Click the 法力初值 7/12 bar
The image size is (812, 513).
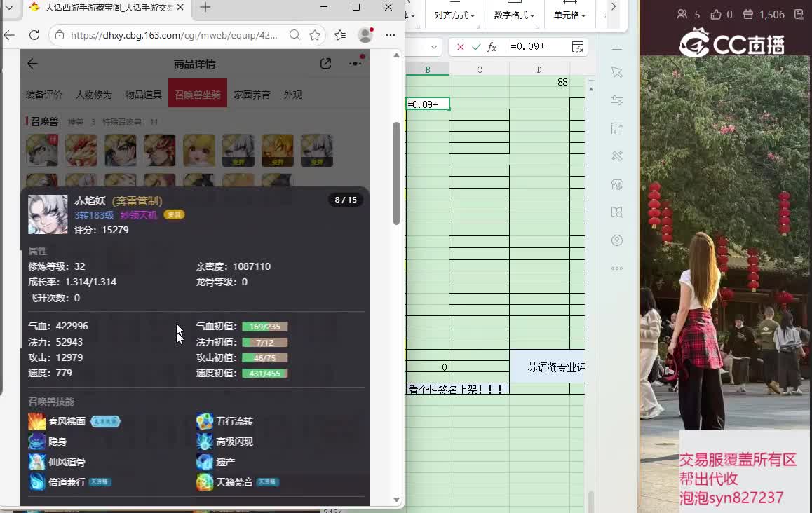click(264, 342)
